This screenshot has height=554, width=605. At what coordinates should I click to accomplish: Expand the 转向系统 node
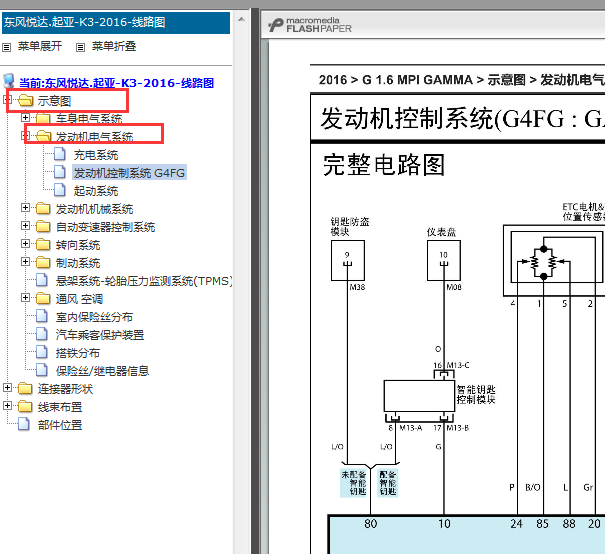(x=25, y=243)
